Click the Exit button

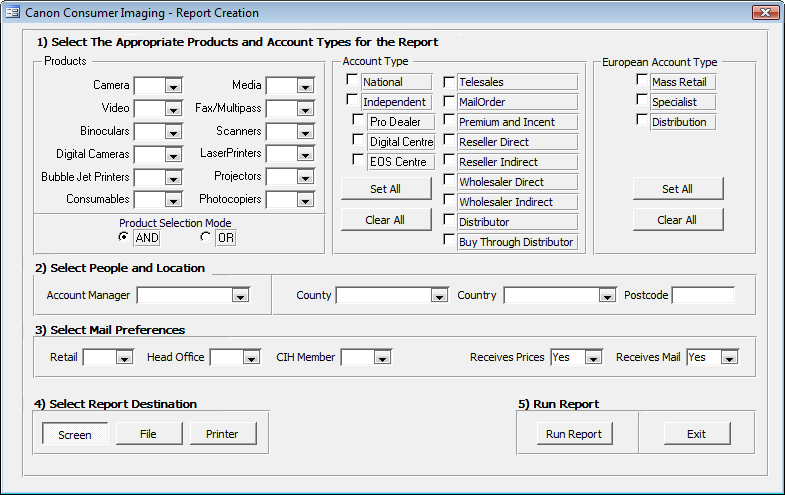pyautogui.click(x=697, y=434)
